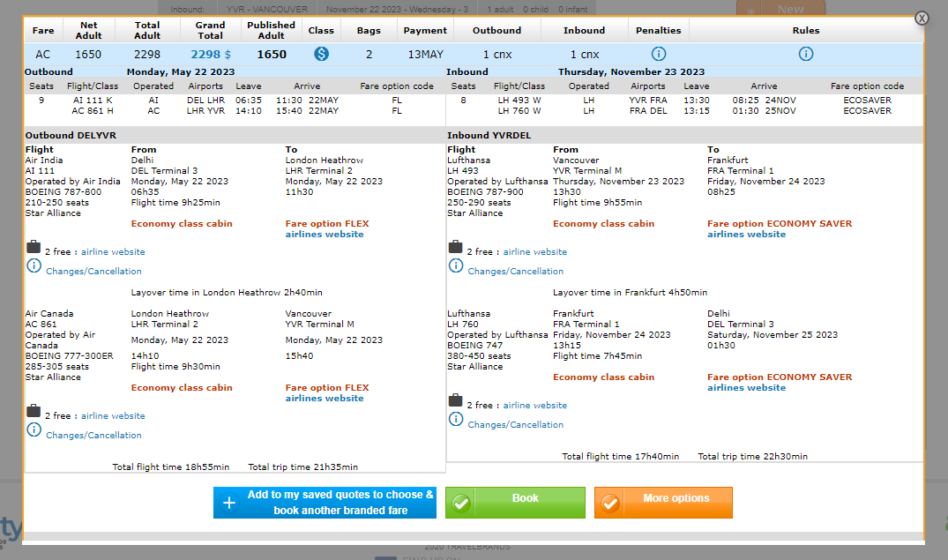Screen dimensions: 948x560
Task: Click baggage suitcase icon for LH 760 flight
Action: pos(456,400)
